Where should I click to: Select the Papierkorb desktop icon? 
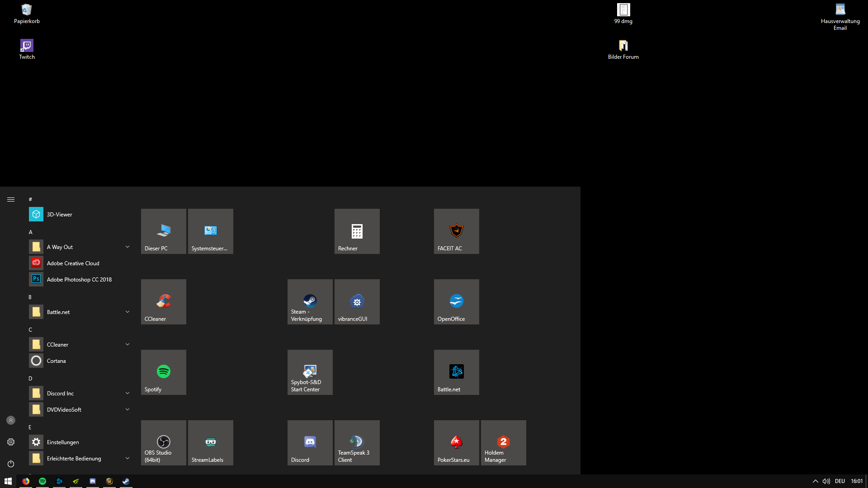point(27,14)
